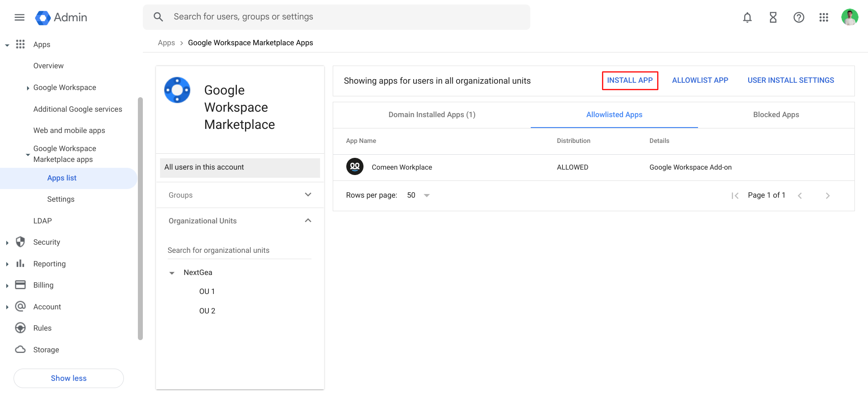
Task: Open the Google apps grid launcher
Action: click(824, 17)
